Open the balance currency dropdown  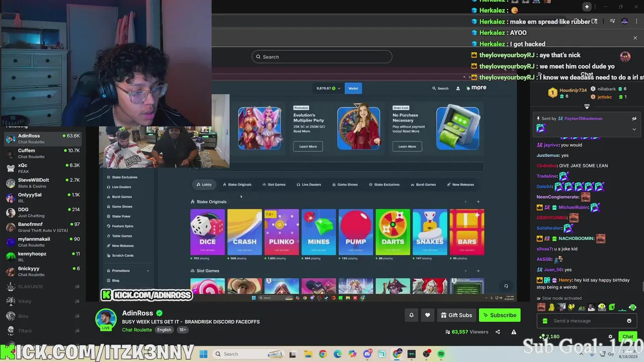pyautogui.click(x=329, y=88)
